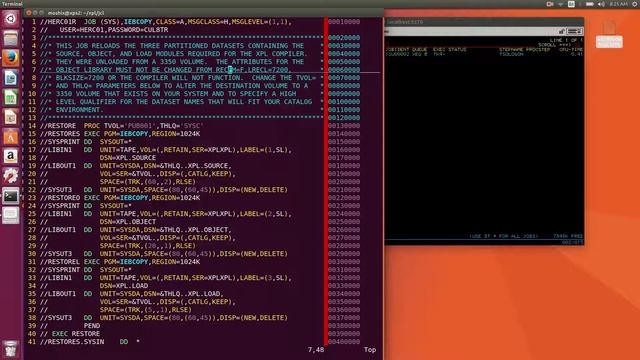
Task: Open the Trash in the dock
Action: [11, 349]
